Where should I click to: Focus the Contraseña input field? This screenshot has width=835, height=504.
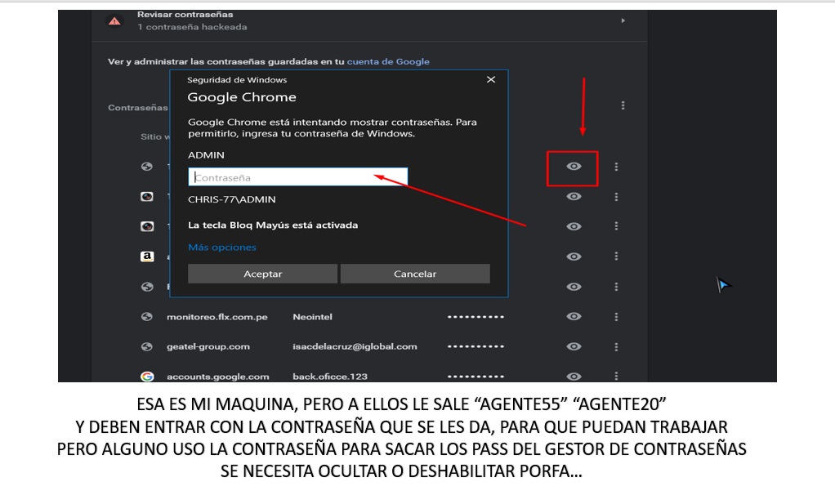click(x=297, y=176)
